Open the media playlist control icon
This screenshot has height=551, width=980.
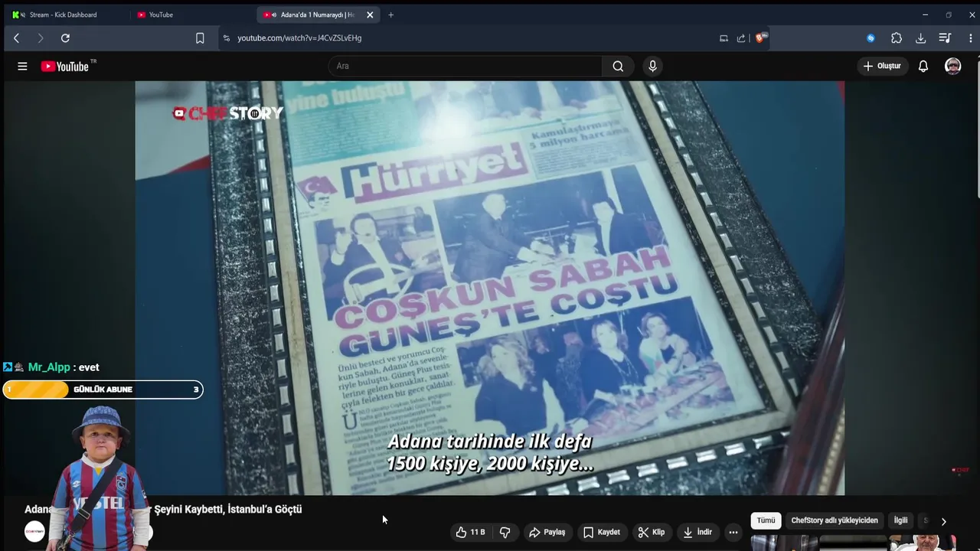pos(945,38)
